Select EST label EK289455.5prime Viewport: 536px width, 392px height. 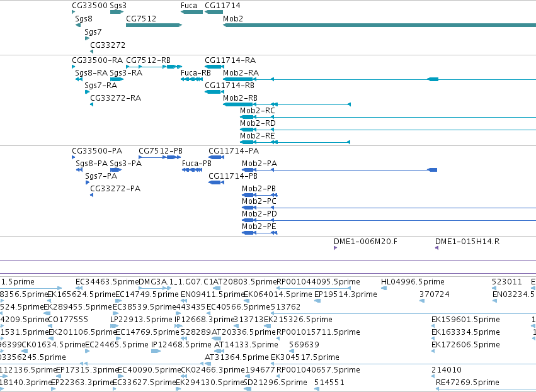77,307
